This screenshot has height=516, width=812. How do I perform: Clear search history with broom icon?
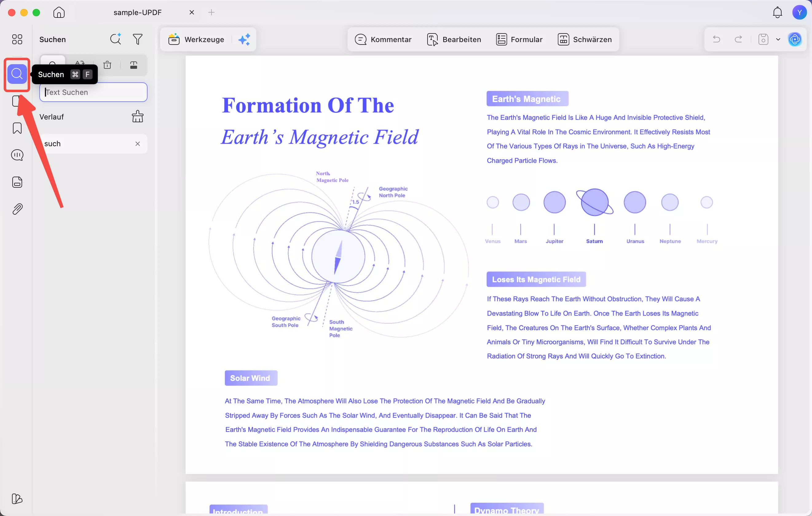(x=137, y=117)
